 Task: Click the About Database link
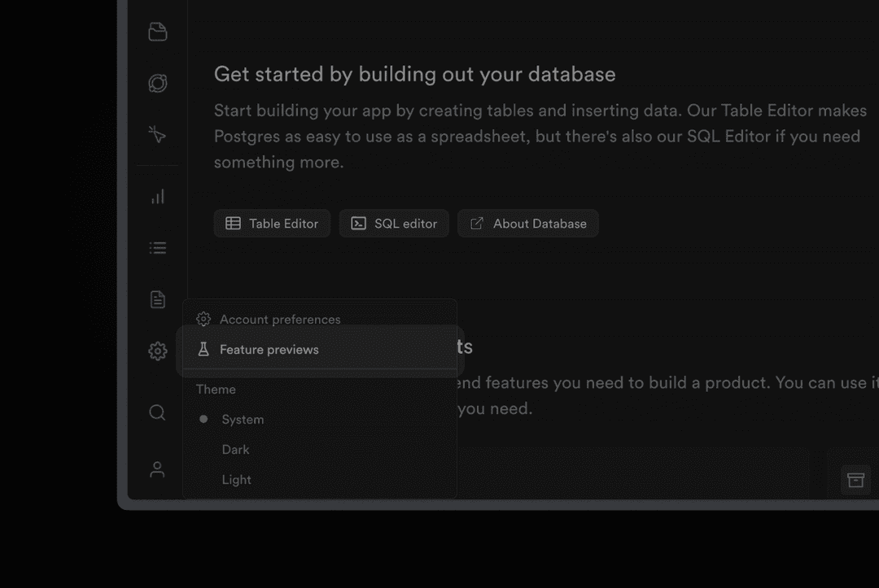(527, 223)
